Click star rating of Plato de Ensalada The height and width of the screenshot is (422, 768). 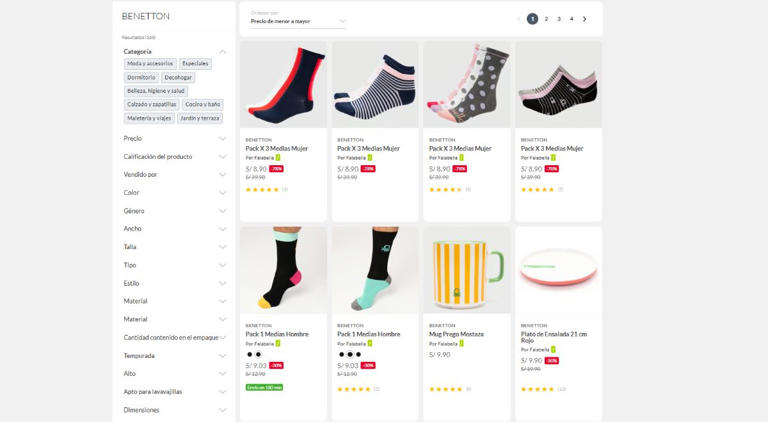(538, 389)
